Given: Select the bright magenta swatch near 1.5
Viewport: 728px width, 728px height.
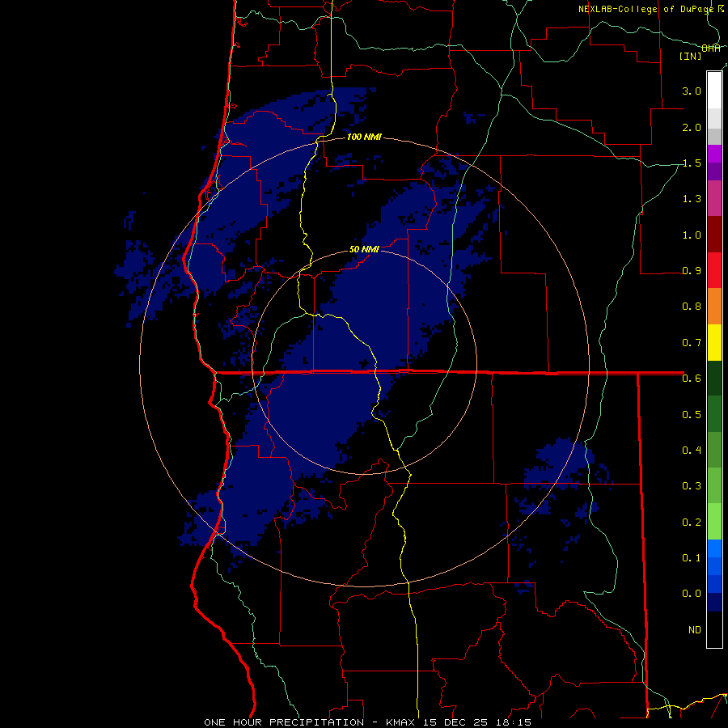Looking at the screenshot, I should coord(714,154).
